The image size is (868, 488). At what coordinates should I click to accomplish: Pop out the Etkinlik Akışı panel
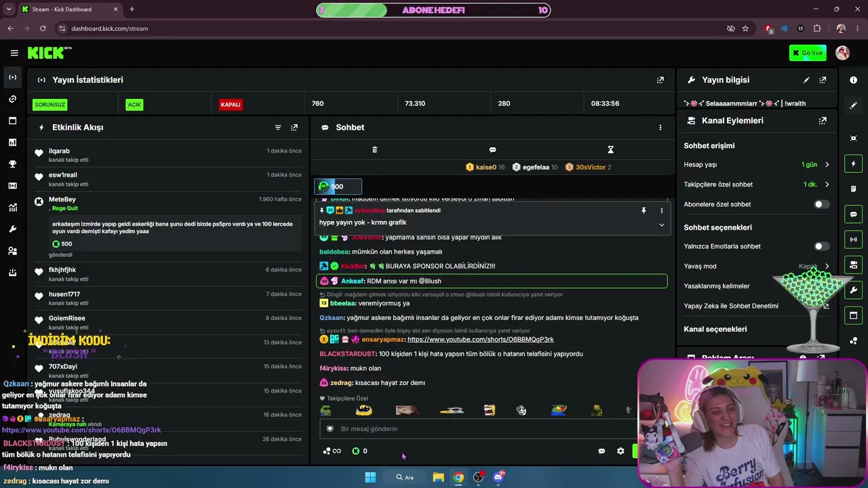tap(294, 127)
